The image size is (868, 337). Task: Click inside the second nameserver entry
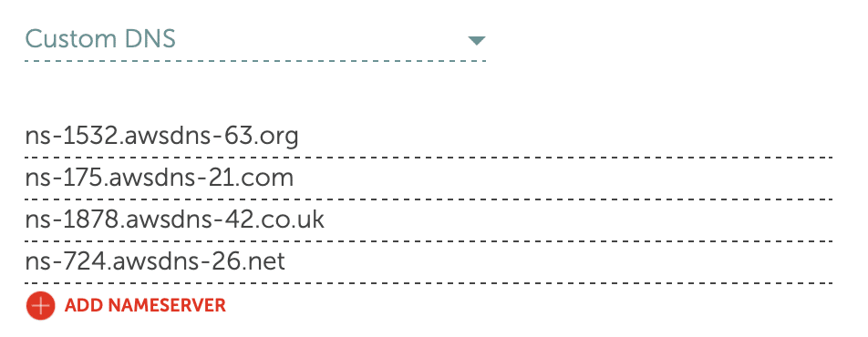[429, 179]
